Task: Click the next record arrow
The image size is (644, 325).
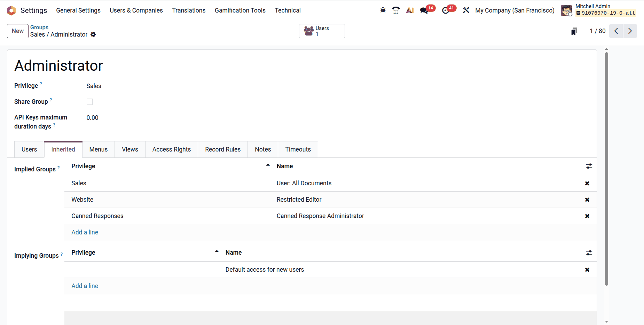Action: click(630, 31)
